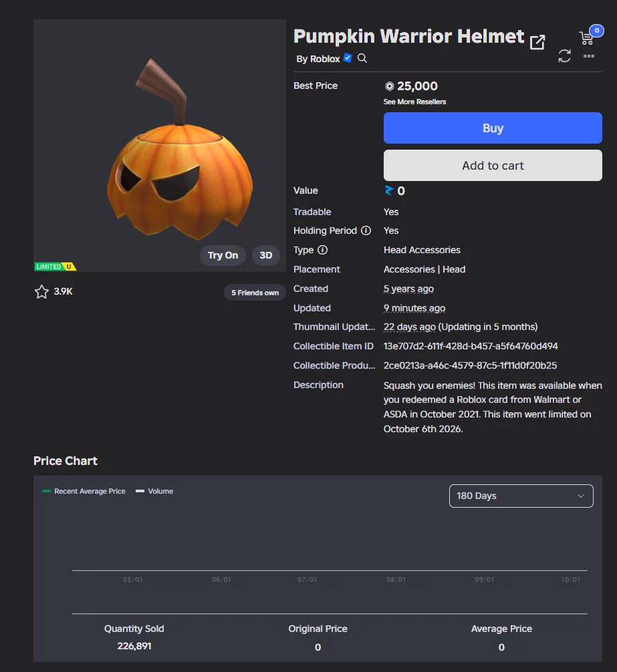Click the Head Accessories type value
Screen dimensions: 617x672
click(422, 250)
